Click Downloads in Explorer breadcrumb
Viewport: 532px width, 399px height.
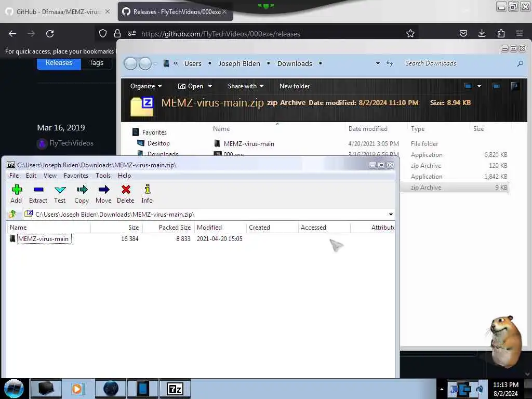coord(295,63)
